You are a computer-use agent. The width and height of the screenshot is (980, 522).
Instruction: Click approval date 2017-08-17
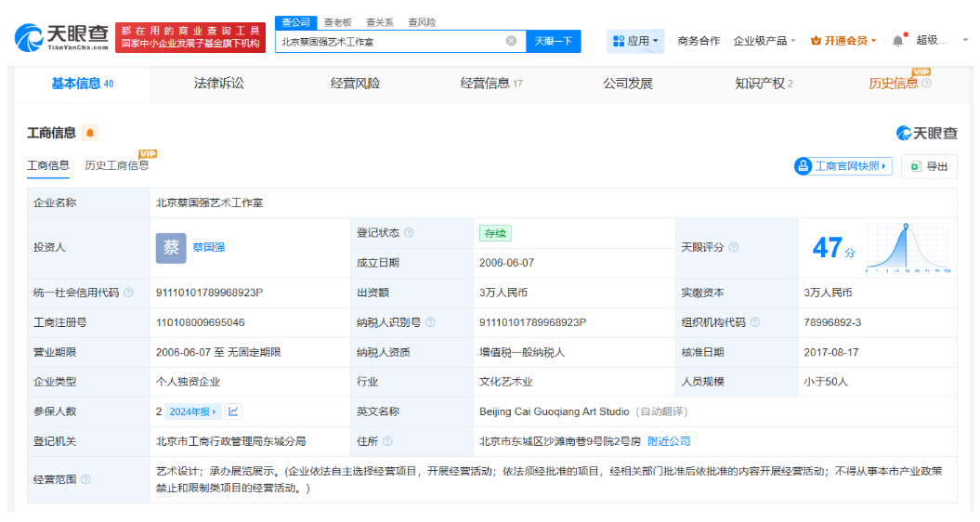pyautogui.click(x=831, y=353)
